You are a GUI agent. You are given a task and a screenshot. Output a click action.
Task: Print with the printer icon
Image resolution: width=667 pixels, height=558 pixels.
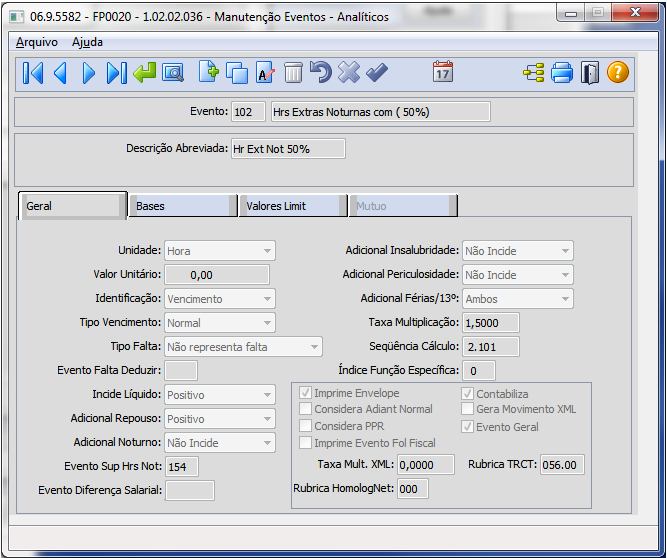pyautogui.click(x=562, y=73)
